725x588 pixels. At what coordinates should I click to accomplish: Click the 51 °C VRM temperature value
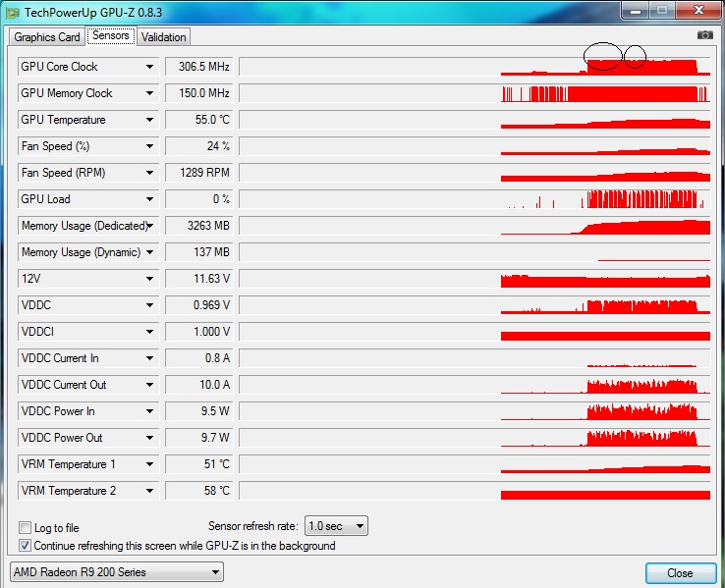[198, 464]
